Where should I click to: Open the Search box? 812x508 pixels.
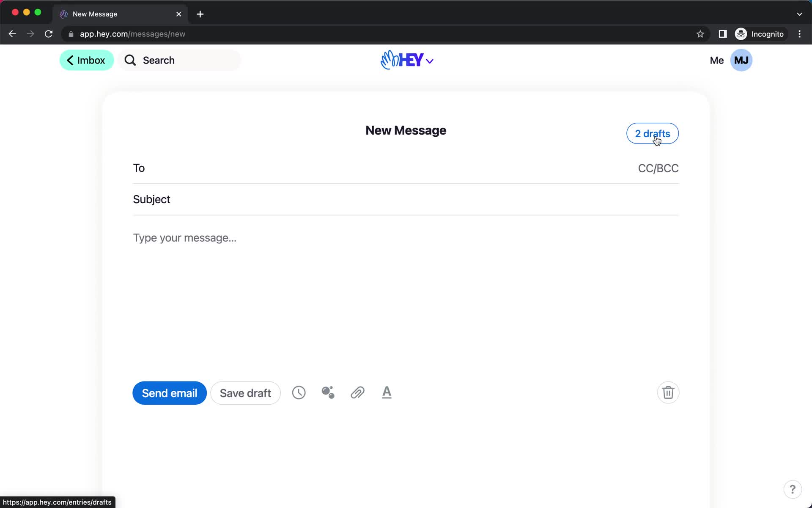click(x=179, y=60)
